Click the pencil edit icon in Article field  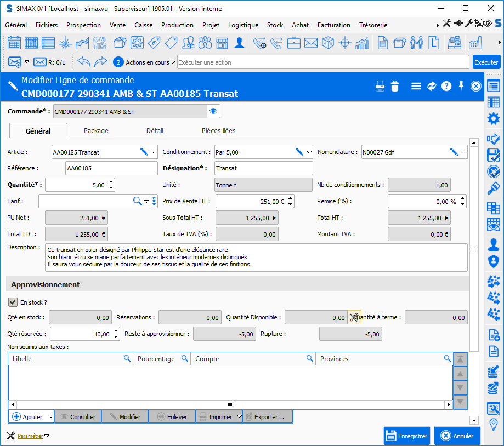[x=144, y=152]
